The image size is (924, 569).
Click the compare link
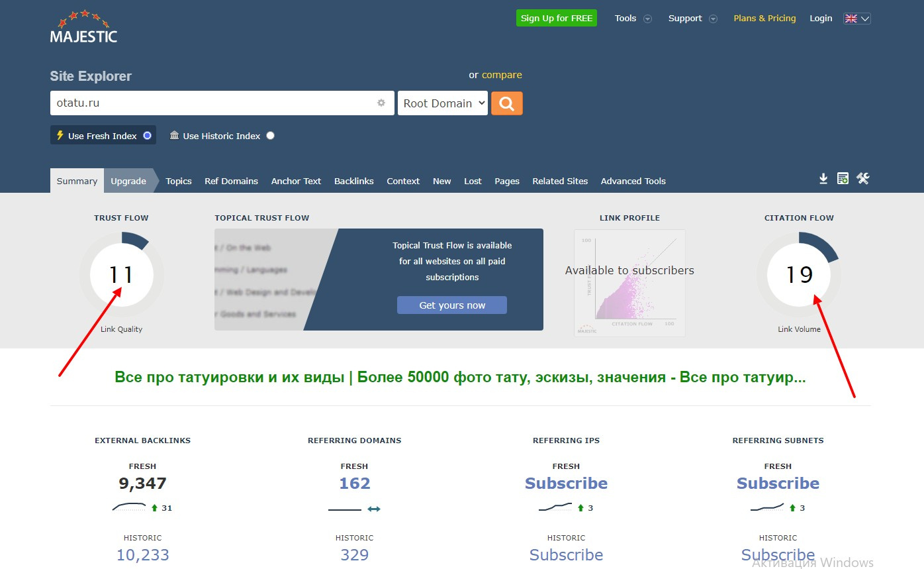[502, 75]
